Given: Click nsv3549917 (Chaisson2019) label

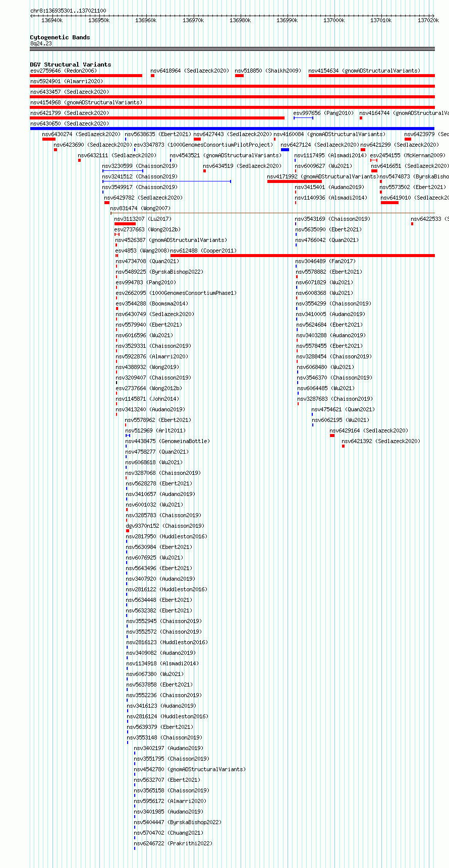Looking at the screenshot, I should point(140,188).
